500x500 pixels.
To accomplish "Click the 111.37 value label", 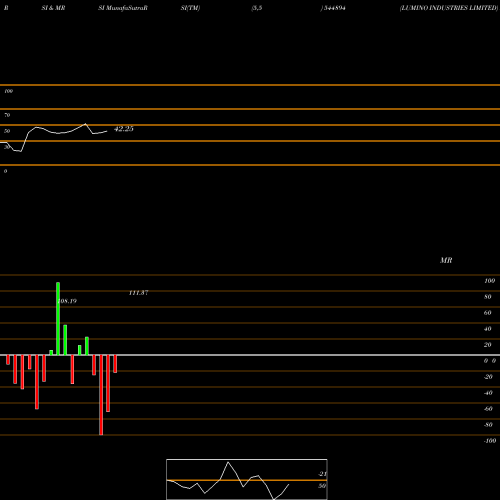I will (138, 293).
